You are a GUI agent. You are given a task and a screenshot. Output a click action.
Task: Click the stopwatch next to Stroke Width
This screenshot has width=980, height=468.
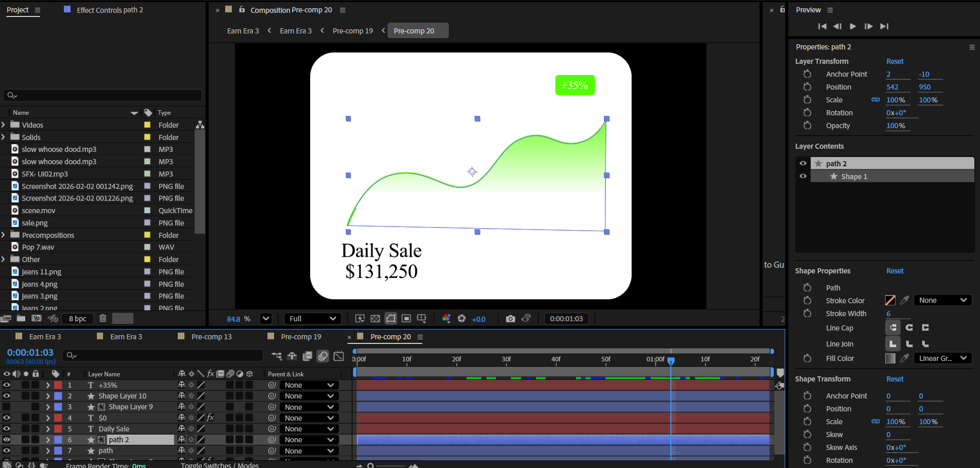pos(807,314)
